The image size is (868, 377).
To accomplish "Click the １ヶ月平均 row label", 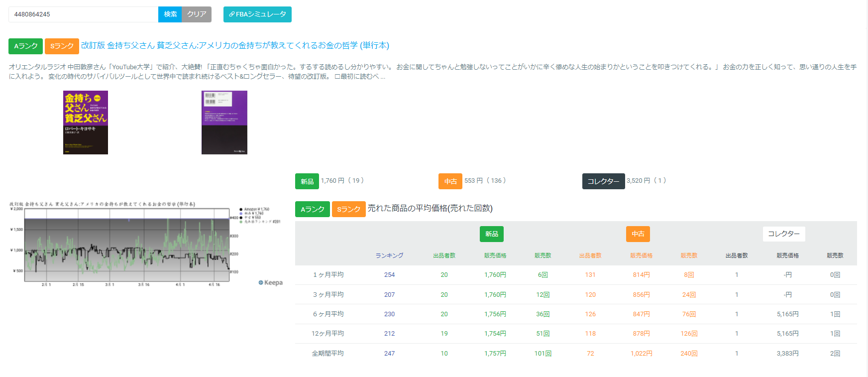I will click(x=328, y=275).
